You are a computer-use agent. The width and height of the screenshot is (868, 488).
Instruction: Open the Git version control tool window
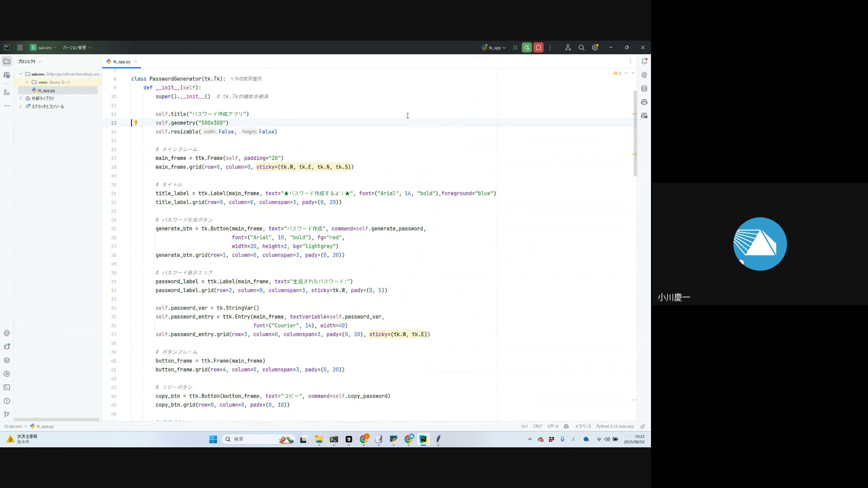click(x=7, y=414)
